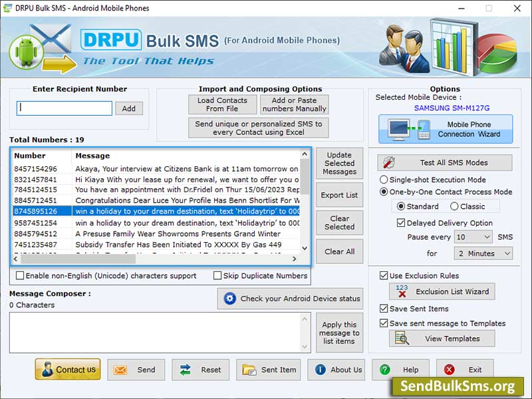Export the numbers list
532x399 pixels.
[339, 195]
